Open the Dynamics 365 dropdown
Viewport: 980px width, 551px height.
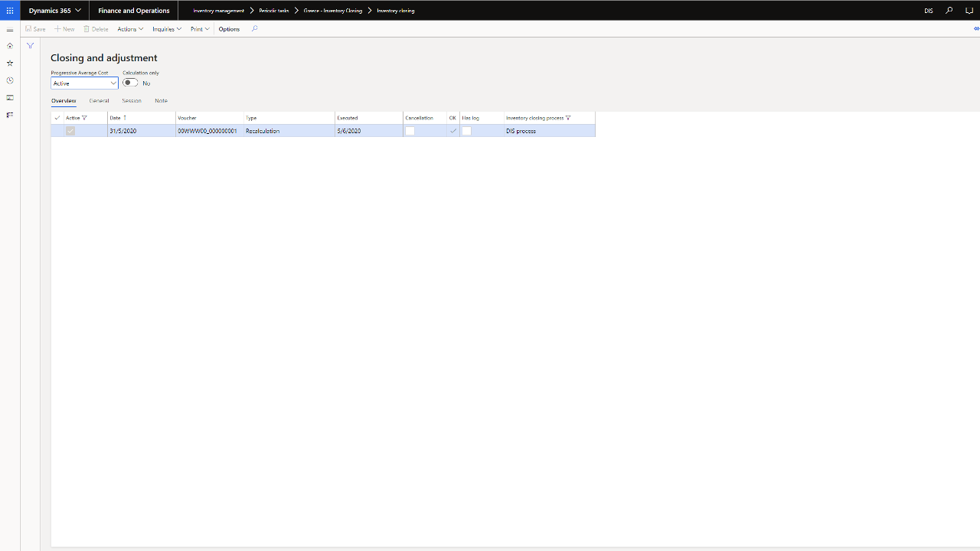pyautogui.click(x=54, y=11)
